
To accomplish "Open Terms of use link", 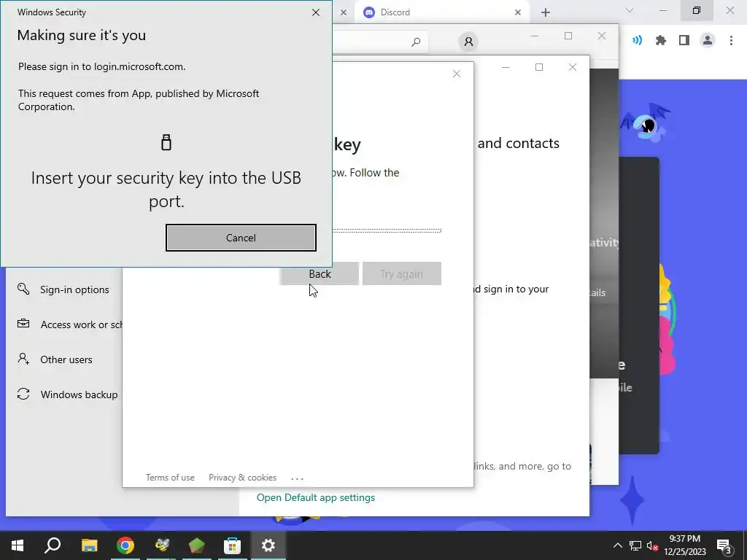I will pyautogui.click(x=170, y=478).
